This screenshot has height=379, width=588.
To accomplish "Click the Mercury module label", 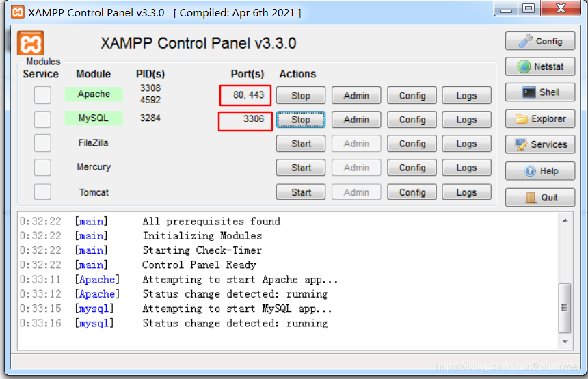I will [94, 167].
